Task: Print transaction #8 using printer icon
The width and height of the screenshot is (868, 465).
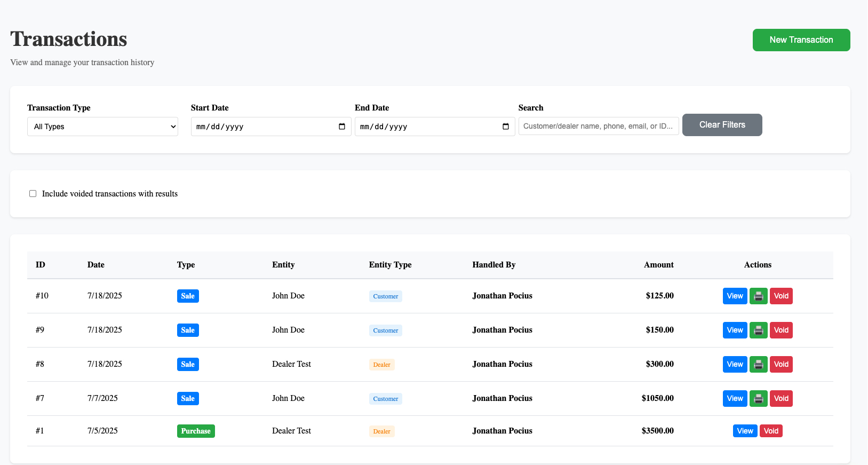Action: point(758,364)
